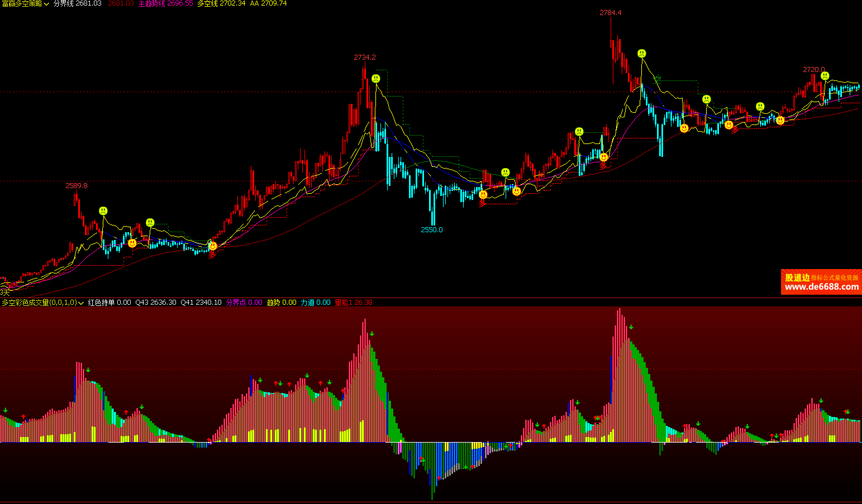This screenshot has height=504, width=862.
Task: Select the 主趋势线 legend label
Action: [x=151, y=3]
